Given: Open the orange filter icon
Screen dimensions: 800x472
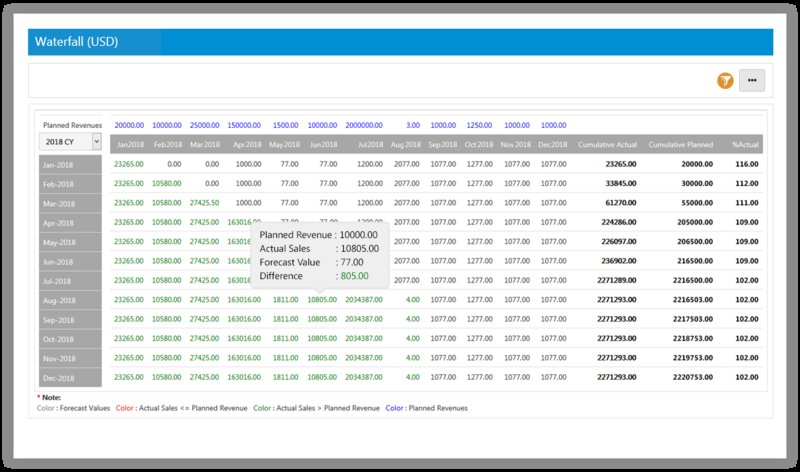Looking at the screenshot, I should coord(725,81).
